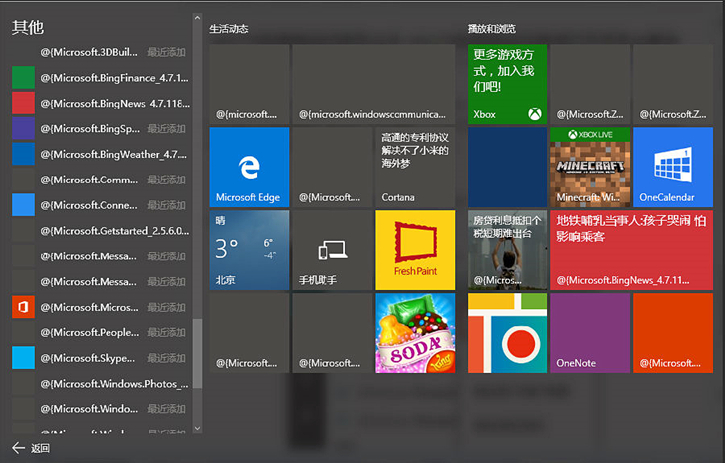Viewport: 725px width, 463px height.
Task: Open the yellow Fresh Paint tile
Action: pos(415,249)
